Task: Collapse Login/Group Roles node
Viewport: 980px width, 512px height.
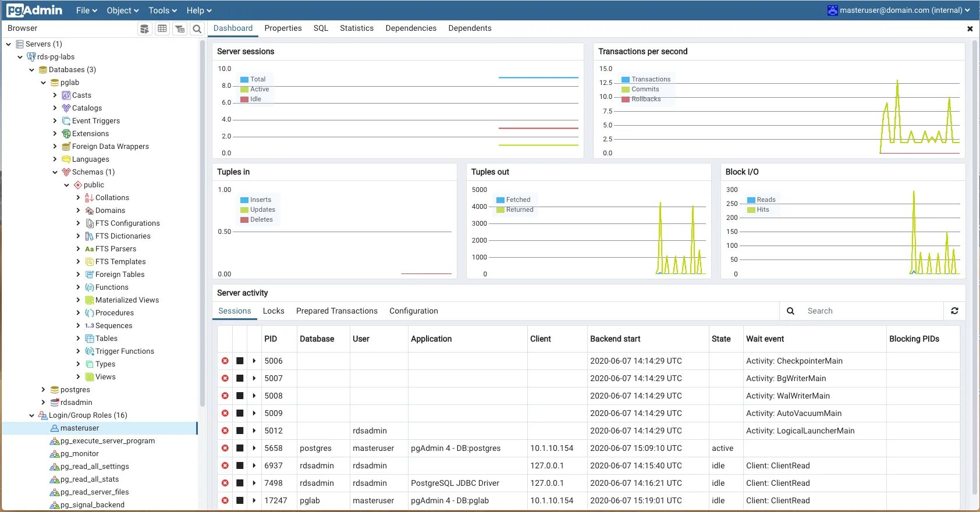Action: tap(32, 415)
